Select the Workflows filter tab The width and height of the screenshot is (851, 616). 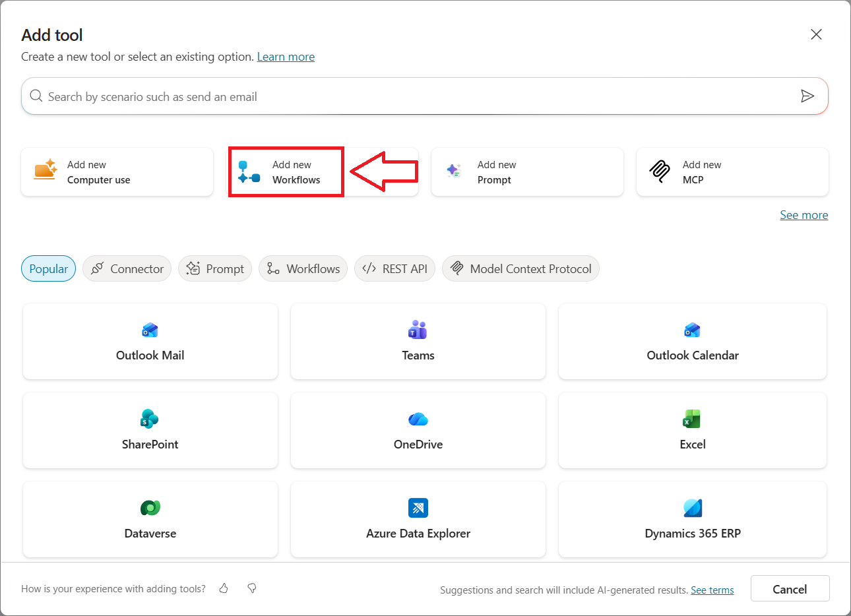point(303,268)
